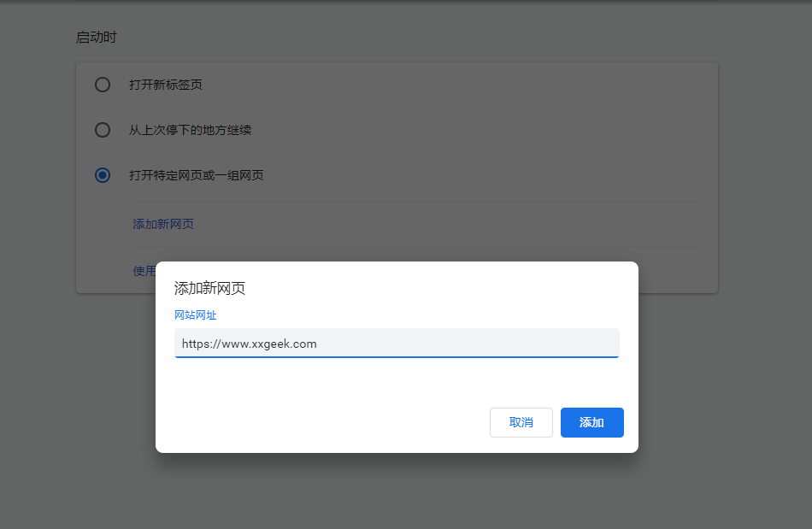
Task: Click the 添加新网页 dialog title
Action: pyautogui.click(x=209, y=288)
